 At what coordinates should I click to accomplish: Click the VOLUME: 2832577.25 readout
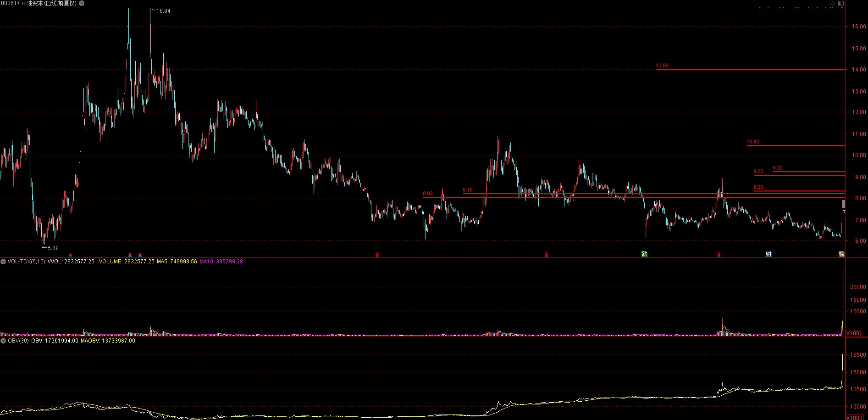[x=127, y=262]
